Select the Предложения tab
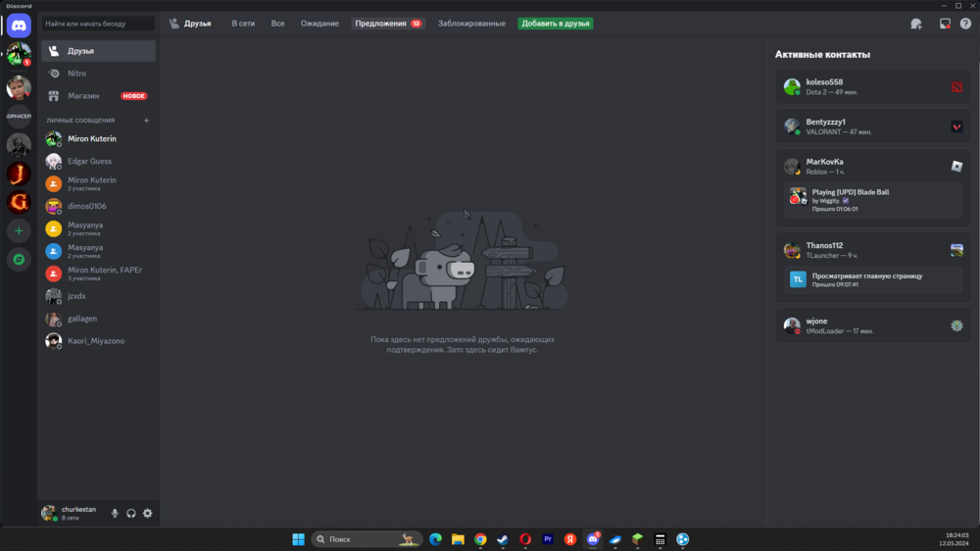 click(x=387, y=24)
